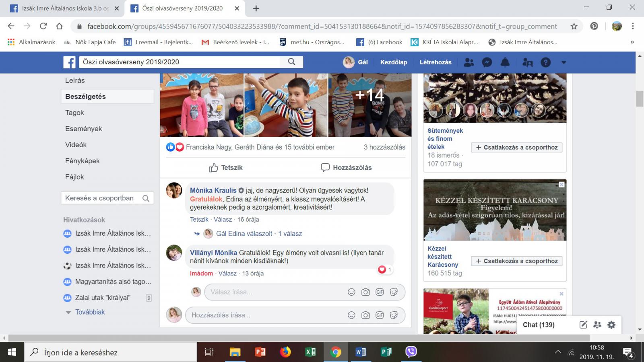
Task: Toggle like with the Tetszik button
Action: 226,168
